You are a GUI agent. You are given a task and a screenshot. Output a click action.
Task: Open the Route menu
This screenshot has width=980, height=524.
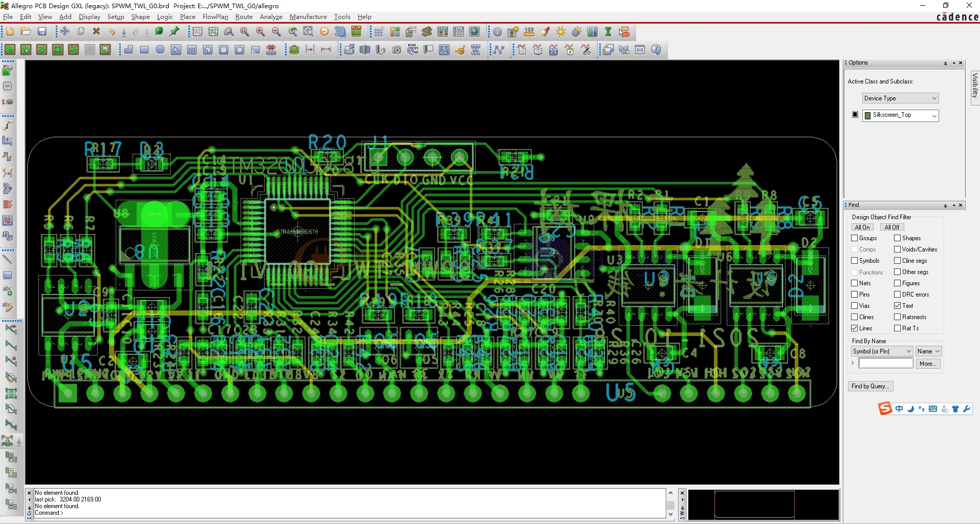[244, 17]
